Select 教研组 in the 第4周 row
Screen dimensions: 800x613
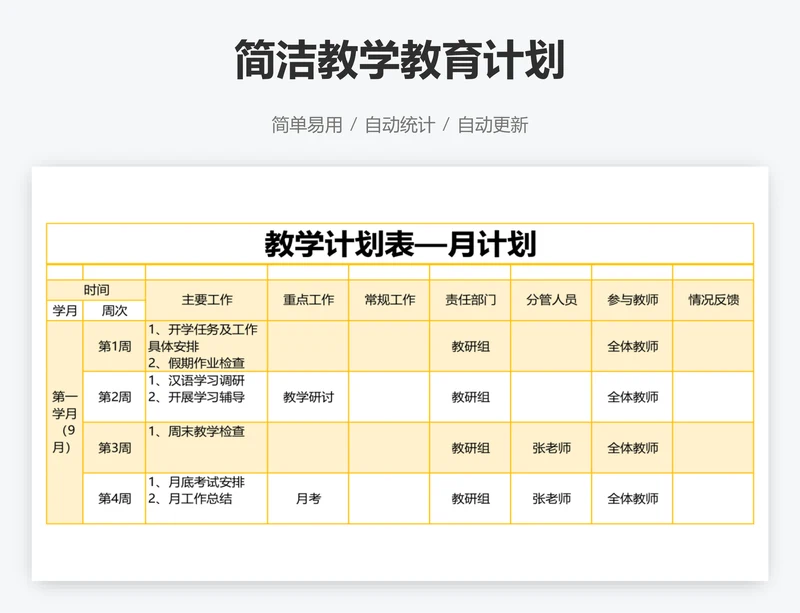[x=470, y=498]
